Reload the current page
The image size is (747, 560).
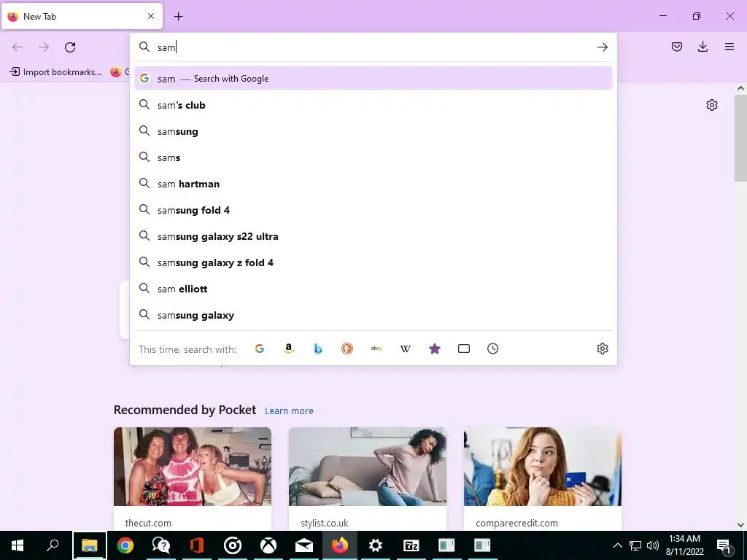click(x=70, y=47)
